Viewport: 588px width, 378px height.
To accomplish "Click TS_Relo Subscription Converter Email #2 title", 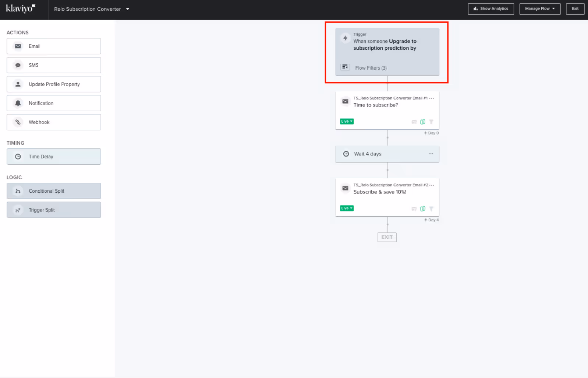I will (x=391, y=185).
